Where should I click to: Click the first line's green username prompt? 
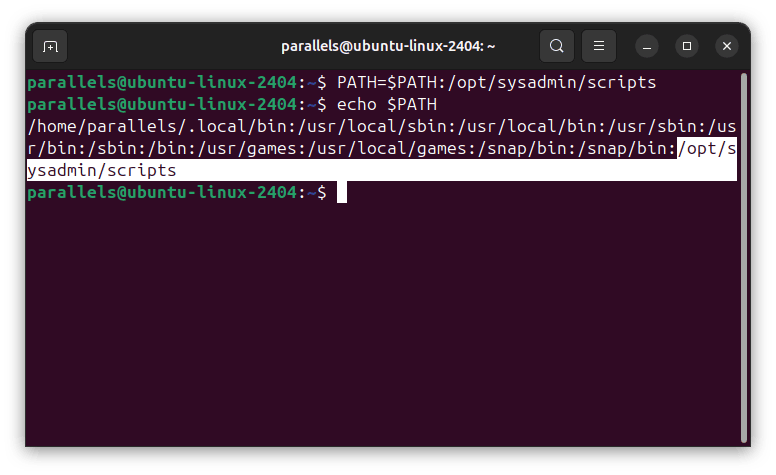pyautogui.click(x=162, y=83)
